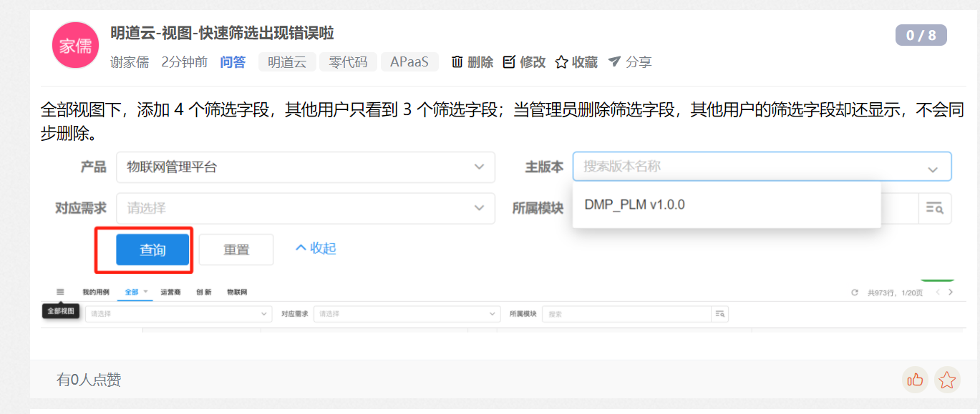
Task: Go to the previous page using the arrow
Action: 938,292
